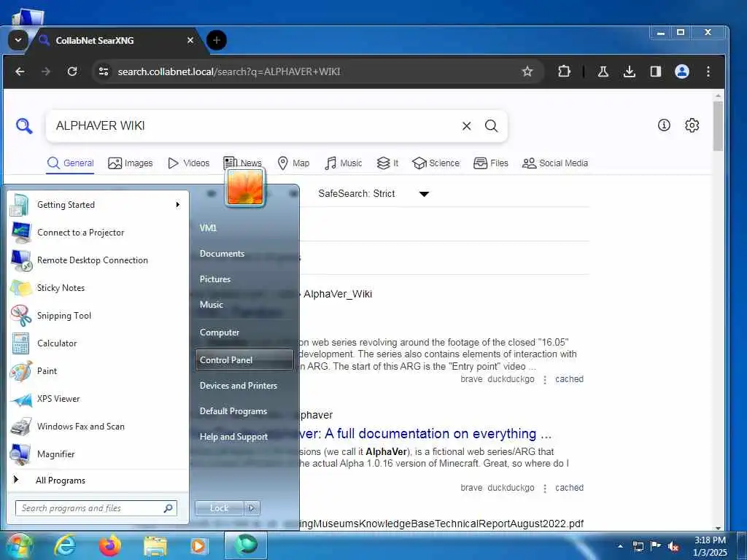
Task: Open Devices and Printers
Action: coord(244,386)
